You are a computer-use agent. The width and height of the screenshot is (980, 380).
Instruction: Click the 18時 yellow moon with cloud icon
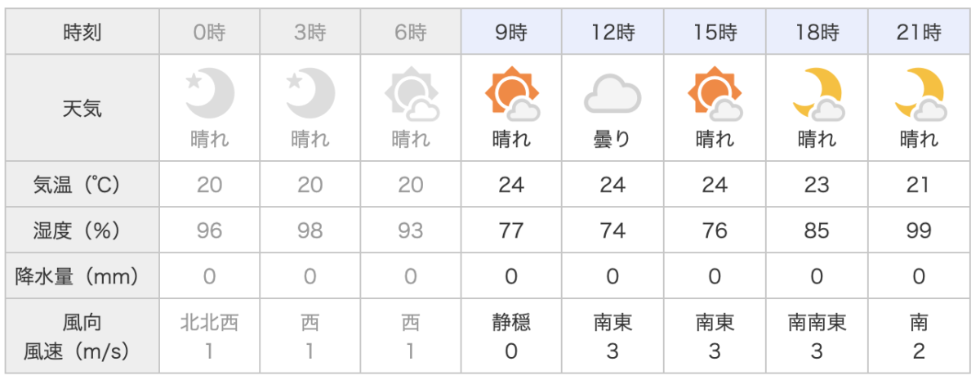tap(817, 94)
